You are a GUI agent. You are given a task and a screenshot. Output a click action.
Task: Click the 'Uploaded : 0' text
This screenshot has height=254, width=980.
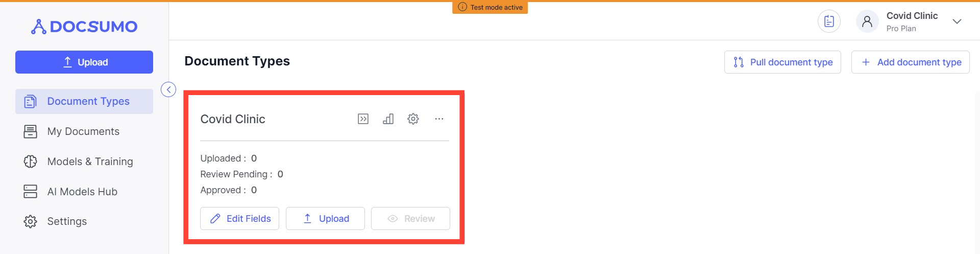(x=229, y=158)
